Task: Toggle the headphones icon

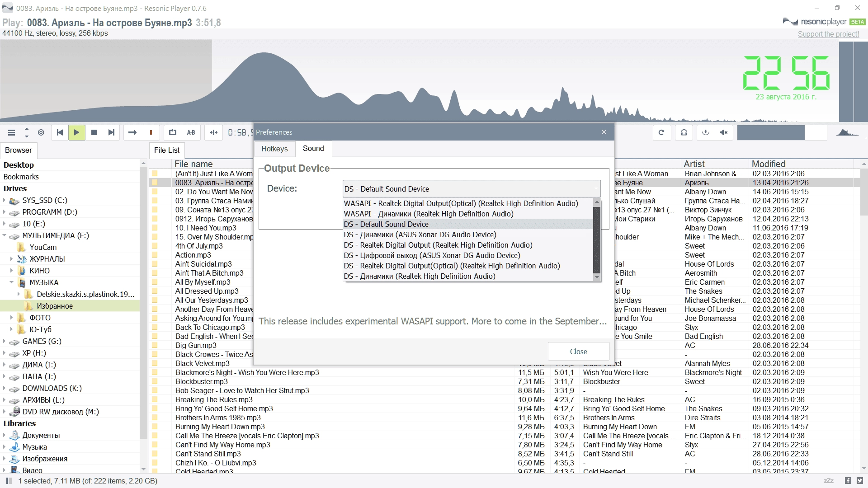Action: pyautogui.click(x=684, y=132)
